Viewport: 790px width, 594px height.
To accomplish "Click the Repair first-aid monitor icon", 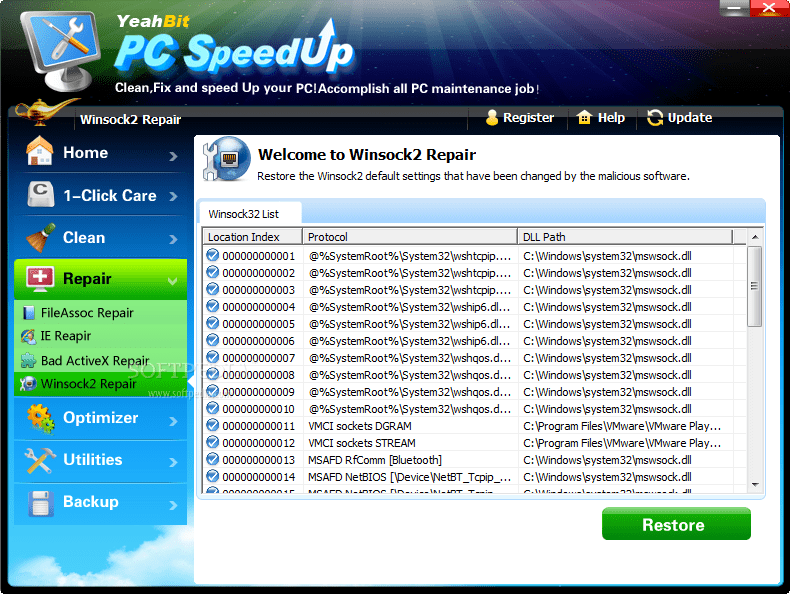I will point(40,279).
